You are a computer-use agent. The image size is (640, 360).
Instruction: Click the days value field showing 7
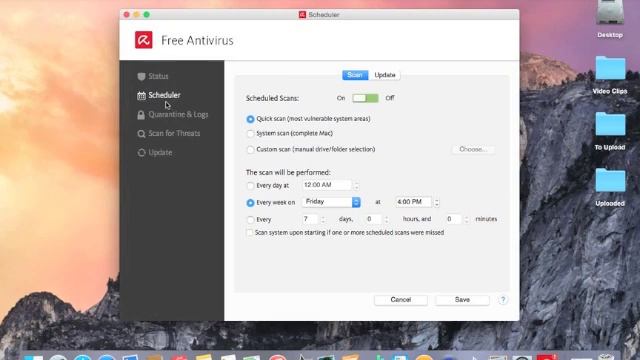tap(310, 219)
